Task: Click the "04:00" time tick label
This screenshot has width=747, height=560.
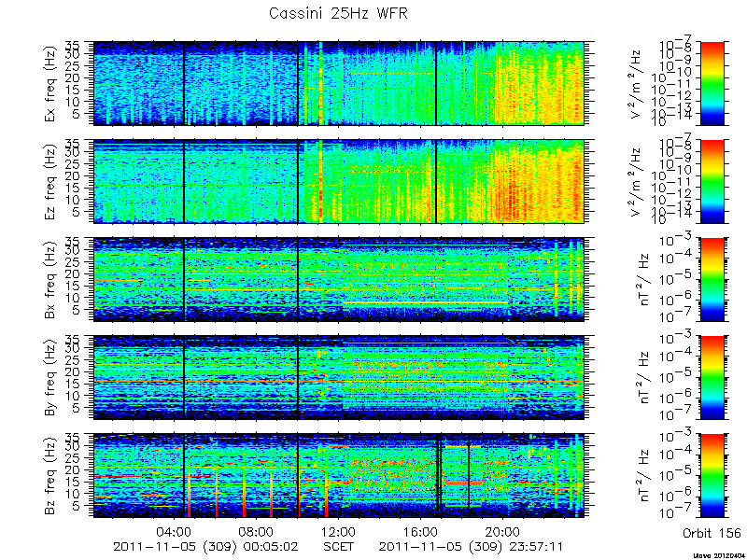Action: 175,531
